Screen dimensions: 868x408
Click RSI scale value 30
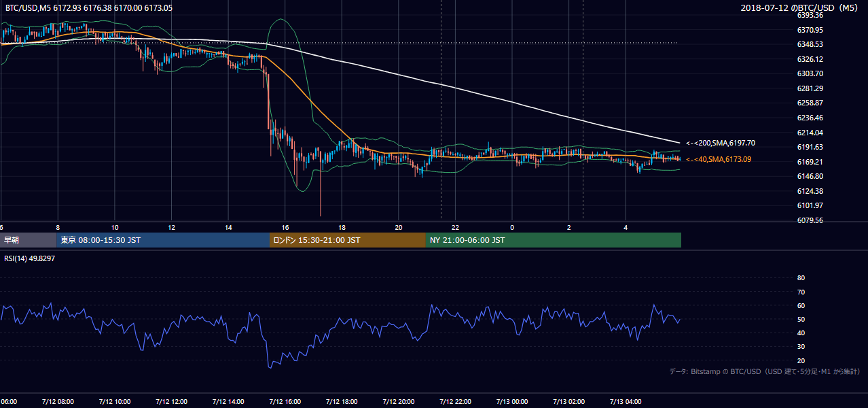(x=801, y=347)
